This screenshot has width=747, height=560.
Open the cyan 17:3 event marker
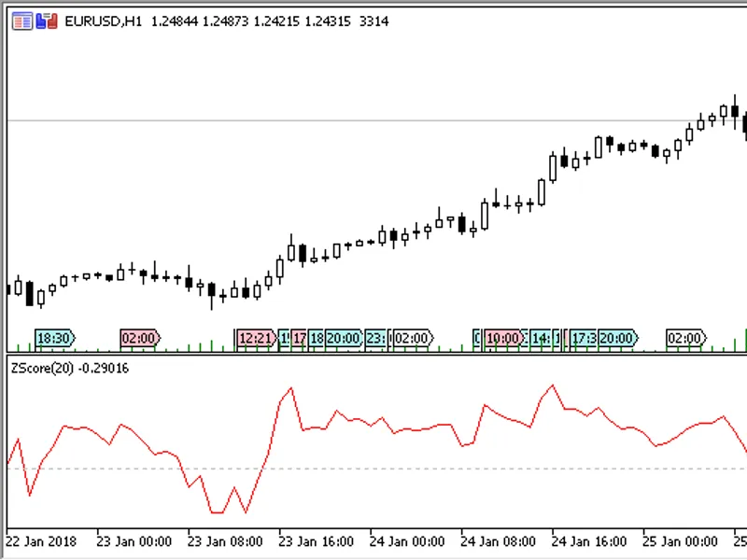pos(584,339)
